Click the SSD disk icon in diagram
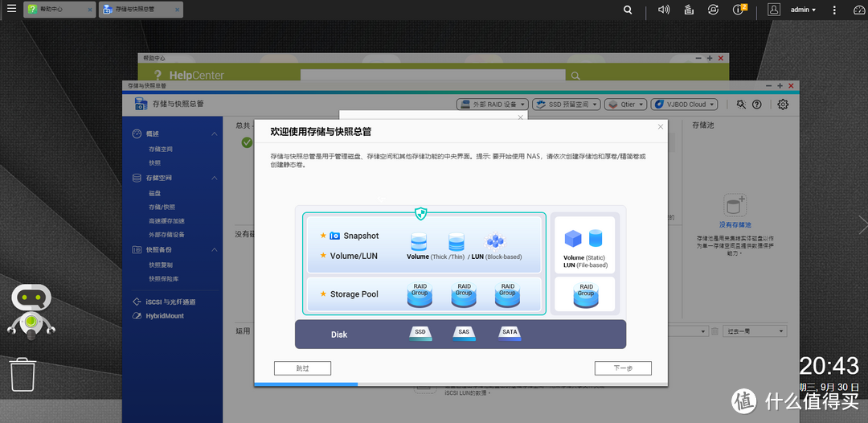Screen dimensions: 868x423 tap(420, 333)
